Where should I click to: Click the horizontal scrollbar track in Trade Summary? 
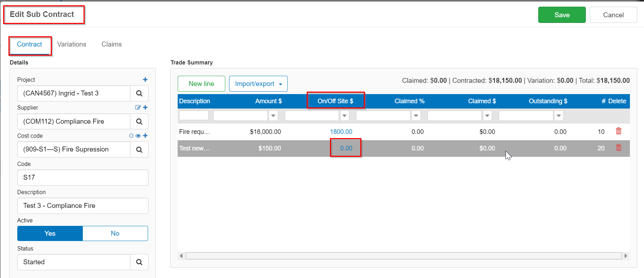[x=404, y=256]
